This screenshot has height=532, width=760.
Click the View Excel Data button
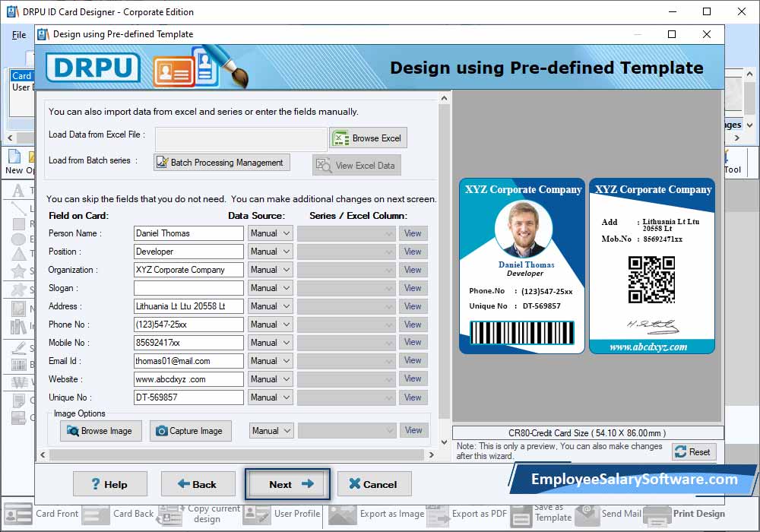click(x=356, y=165)
